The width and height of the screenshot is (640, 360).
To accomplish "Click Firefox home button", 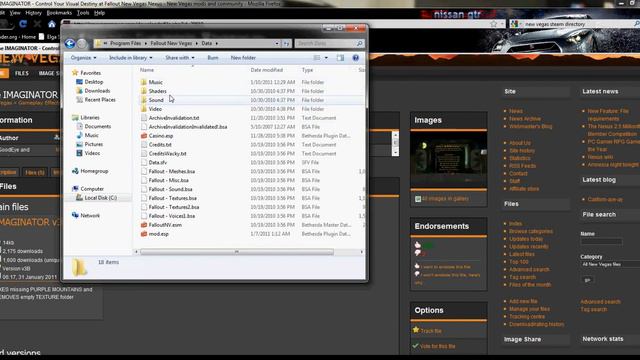I will pyautogui.click(x=52, y=24).
